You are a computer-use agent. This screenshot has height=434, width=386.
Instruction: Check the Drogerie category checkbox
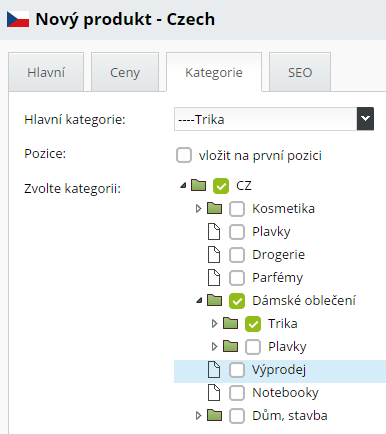[237, 255]
